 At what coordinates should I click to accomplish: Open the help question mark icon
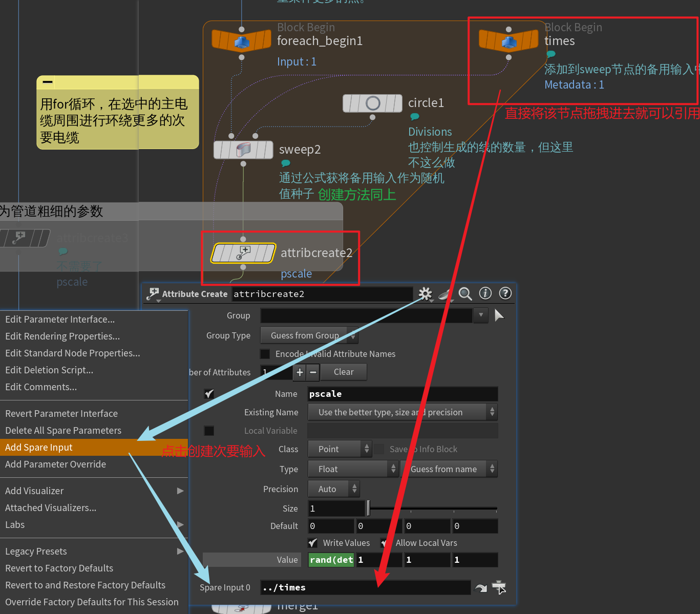point(505,293)
